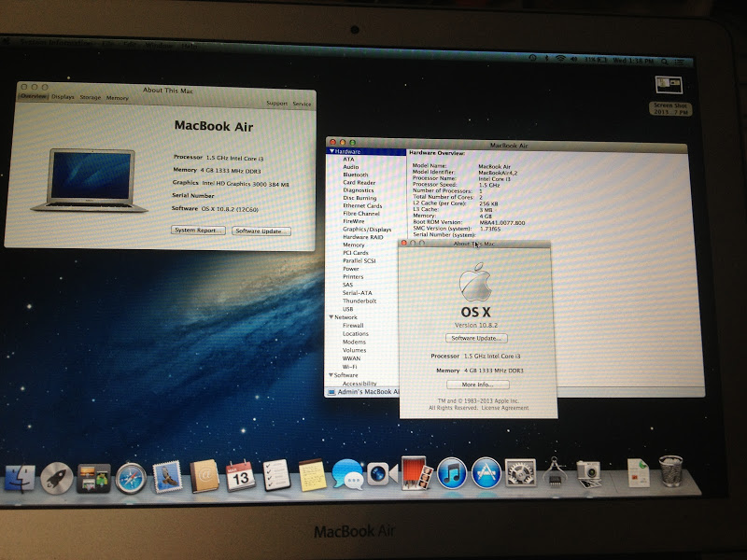Open iTunes music note icon

pos(452,473)
